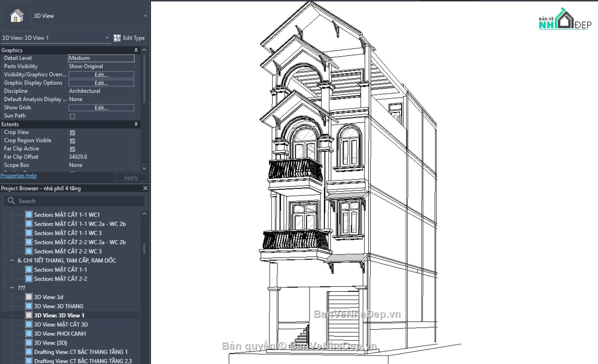Collapse the Graphics properties section

click(136, 50)
